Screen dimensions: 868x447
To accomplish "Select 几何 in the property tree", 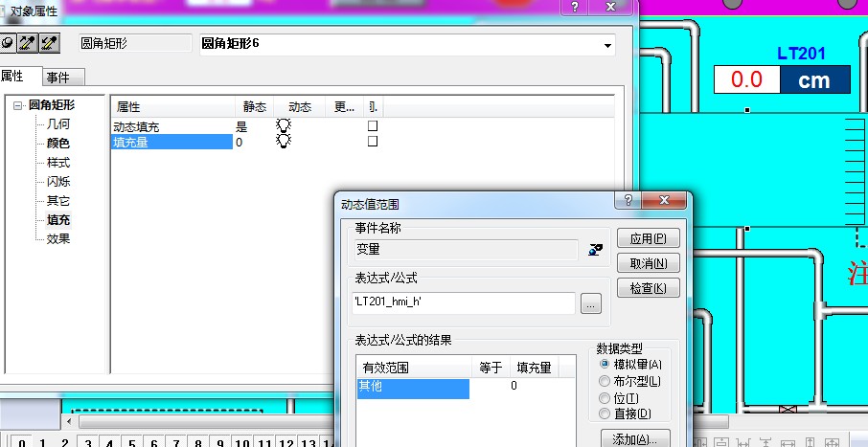I will click(x=58, y=123).
